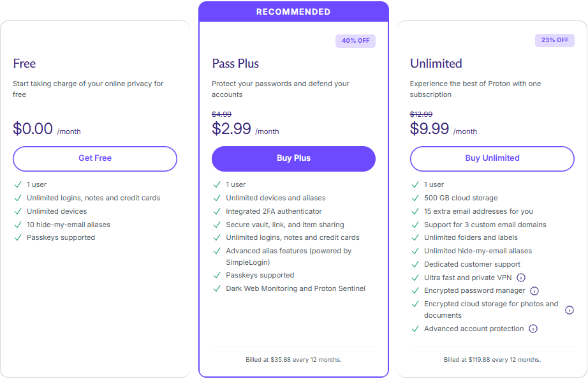Click the RECOMMENDED banner
588x379 pixels.
point(293,11)
